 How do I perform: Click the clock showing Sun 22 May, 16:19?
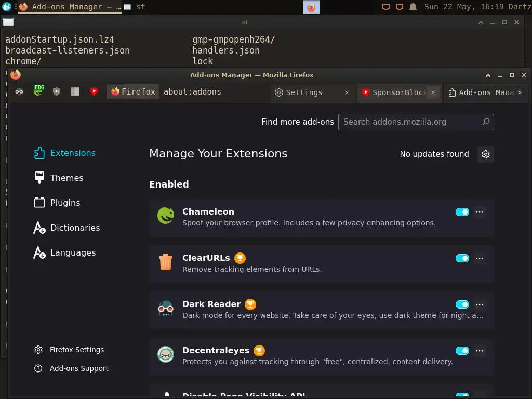coord(464,7)
